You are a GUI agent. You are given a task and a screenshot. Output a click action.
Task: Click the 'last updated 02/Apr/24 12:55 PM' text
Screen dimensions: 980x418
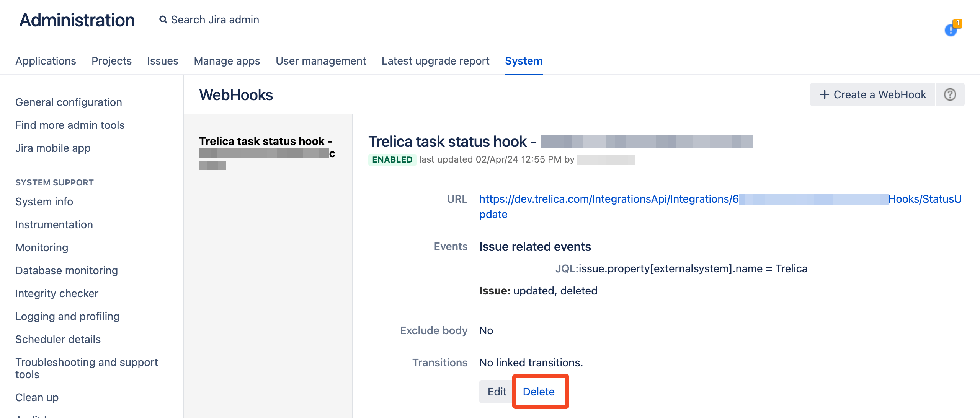pos(490,159)
